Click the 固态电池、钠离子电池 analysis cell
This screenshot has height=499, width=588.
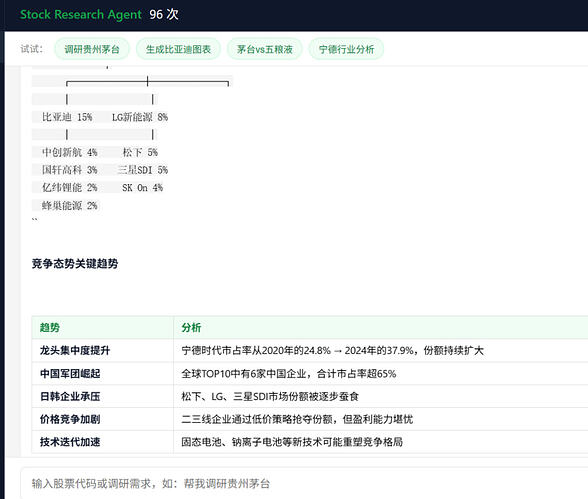coord(381,442)
